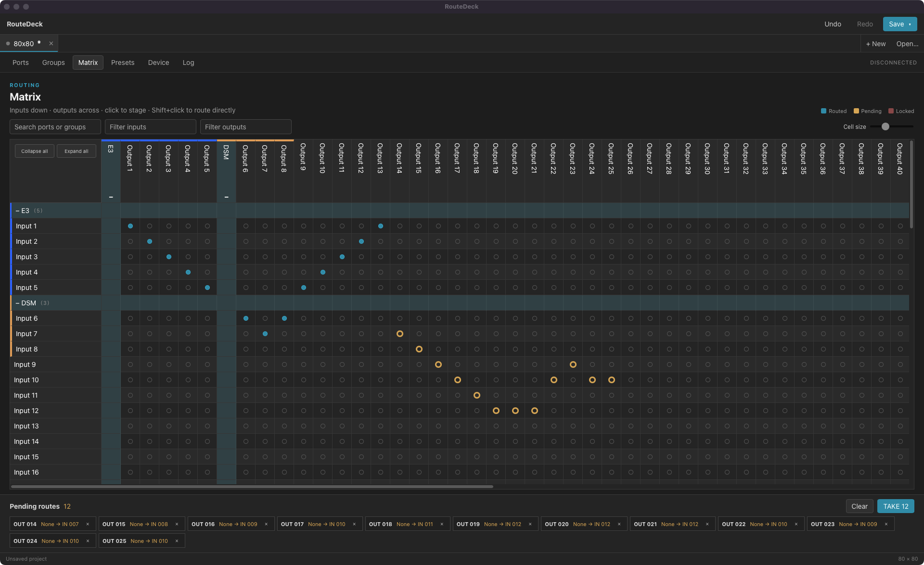Close the 80x80 project tab
Image resolution: width=924 pixels, height=565 pixels.
[51, 43]
